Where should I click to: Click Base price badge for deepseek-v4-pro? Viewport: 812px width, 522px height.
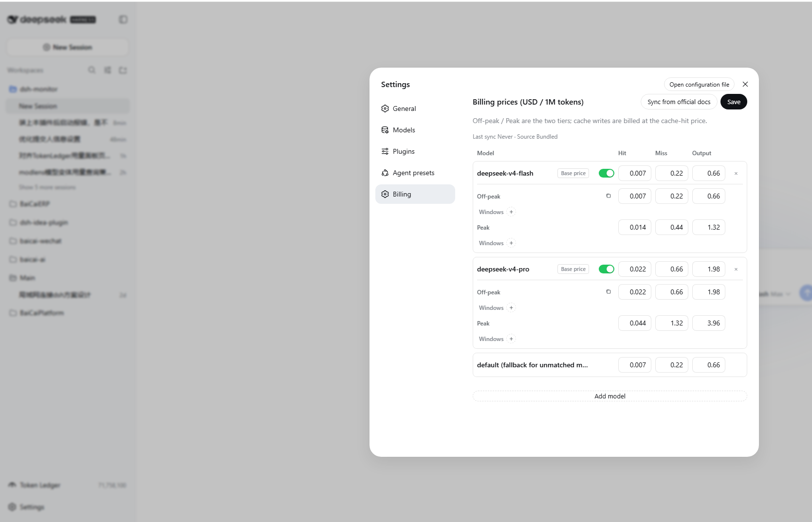click(x=573, y=269)
